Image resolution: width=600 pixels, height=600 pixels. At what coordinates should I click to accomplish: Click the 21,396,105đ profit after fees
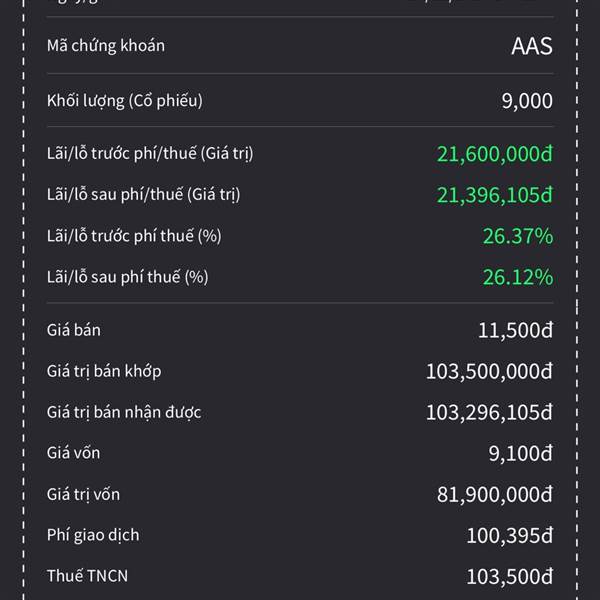pos(494,194)
